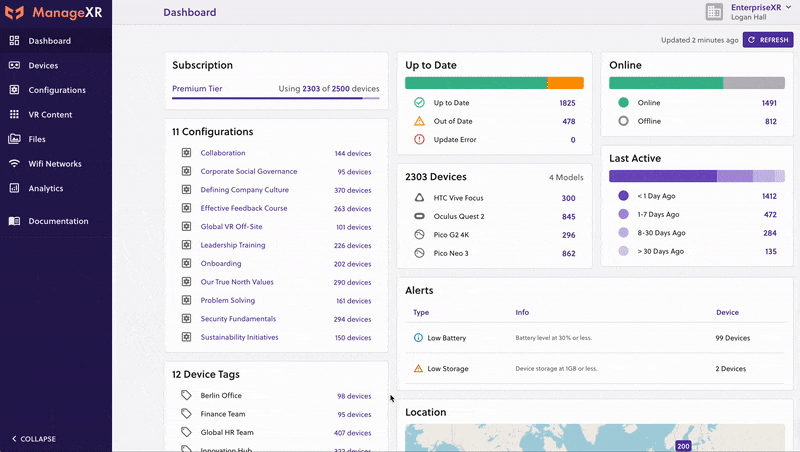
Task: Click '407 devices' for Global HR Team
Action: pos(353,433)
